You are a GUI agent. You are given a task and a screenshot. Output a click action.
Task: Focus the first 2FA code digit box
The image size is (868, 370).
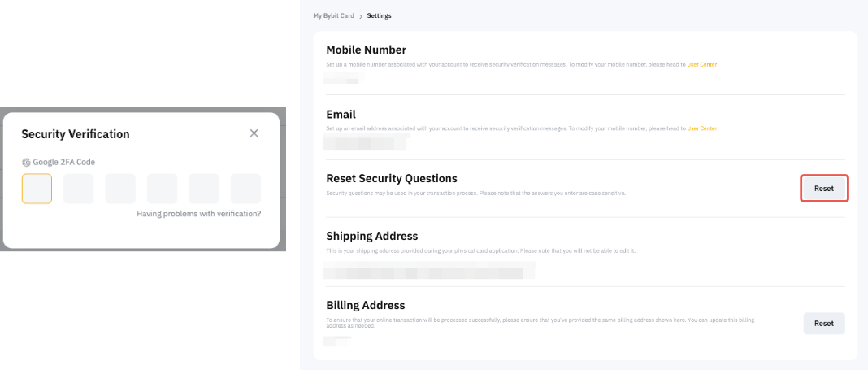click(x=37, y=189)
